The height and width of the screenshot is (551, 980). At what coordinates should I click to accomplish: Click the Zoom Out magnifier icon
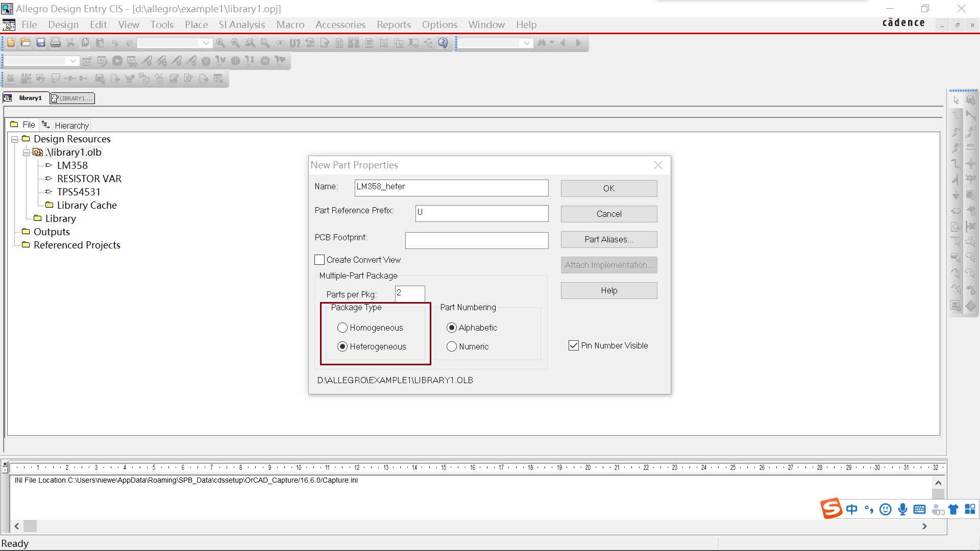click(x=235, y=43)
